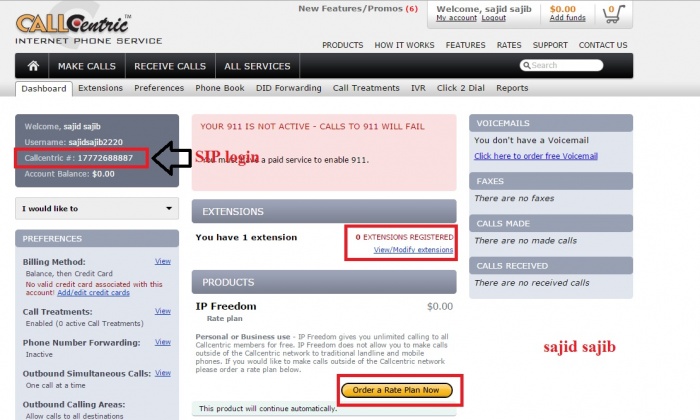Click the CALLS MADE panel header
Viewport: 700px width, 420px height.
point(551,224)
